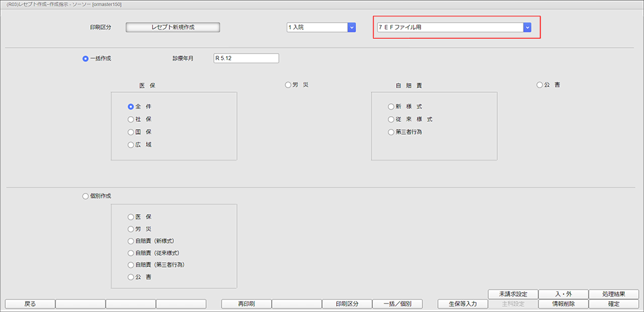
Task: Select 新様式 under 自賠責
Action: 391,106
